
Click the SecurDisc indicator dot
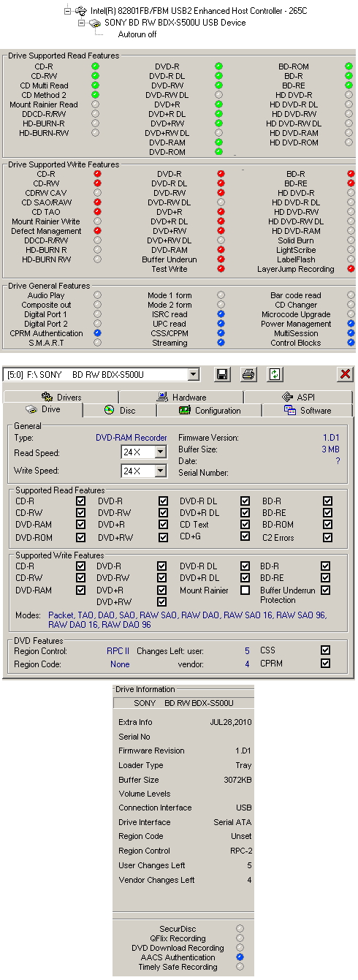coord(240,929)
